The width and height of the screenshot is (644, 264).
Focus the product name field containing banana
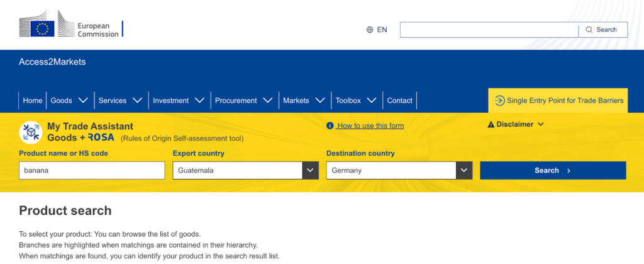tap(92, 170)
